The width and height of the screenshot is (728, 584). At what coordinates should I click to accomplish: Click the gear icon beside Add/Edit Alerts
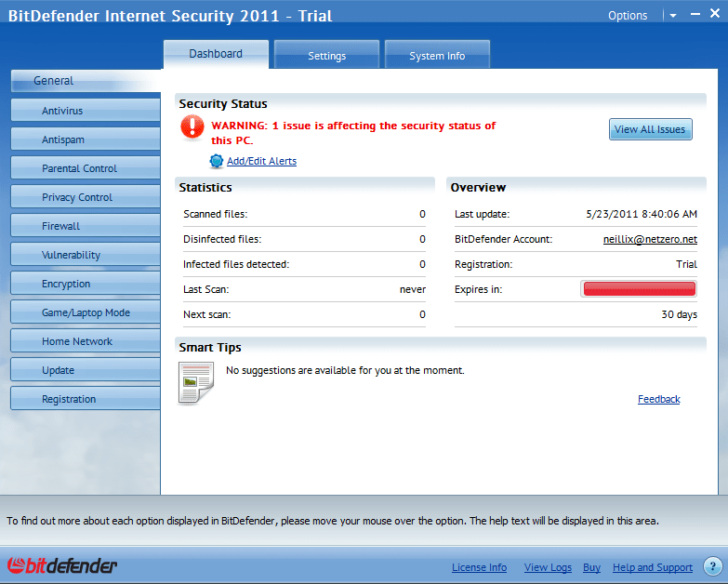pyautogui.click(x=217, y=161)
